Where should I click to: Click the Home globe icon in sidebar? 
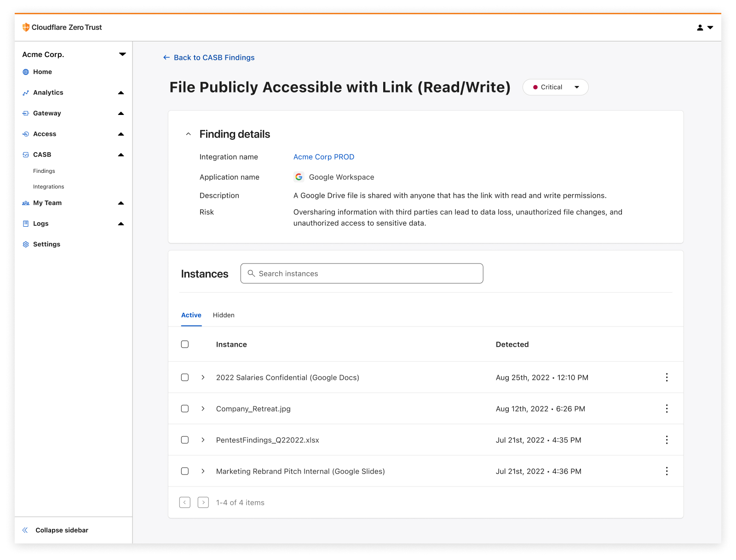(x=26, y=72)
